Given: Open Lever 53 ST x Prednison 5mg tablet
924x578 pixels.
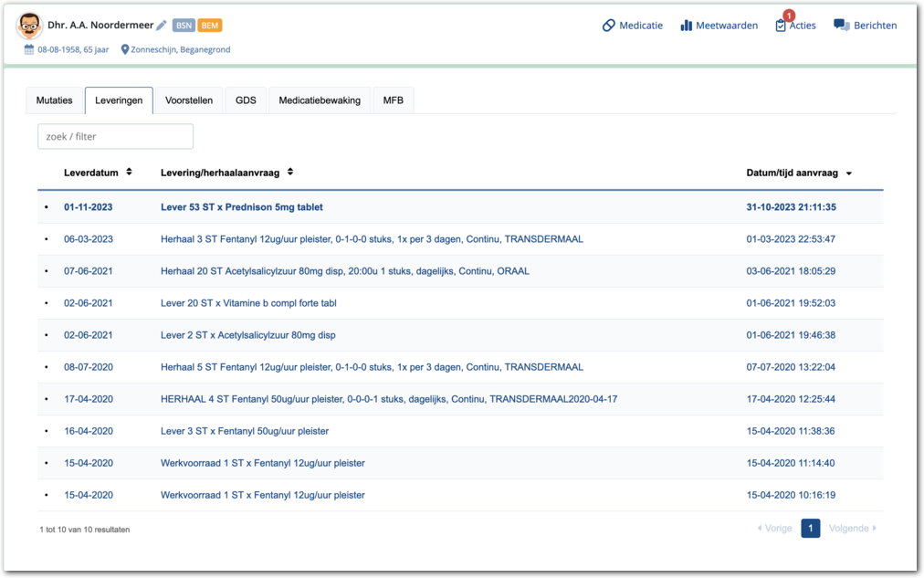Looking at the screenshot, I should tap(241, 207).
